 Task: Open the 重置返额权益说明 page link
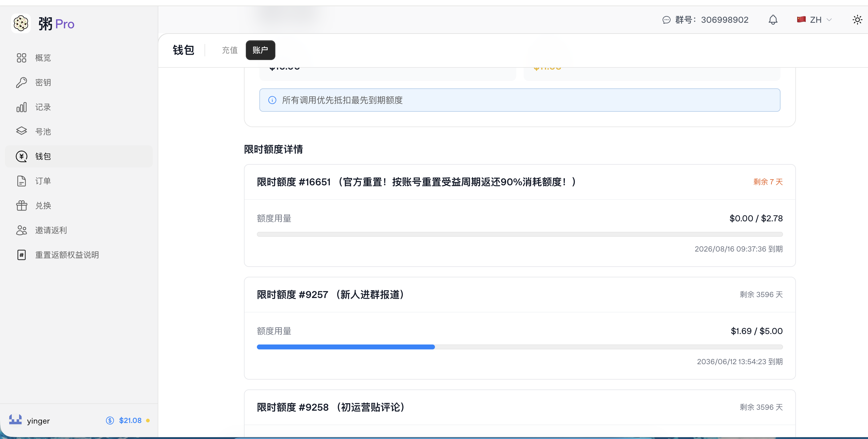click(x=79, y=255)
